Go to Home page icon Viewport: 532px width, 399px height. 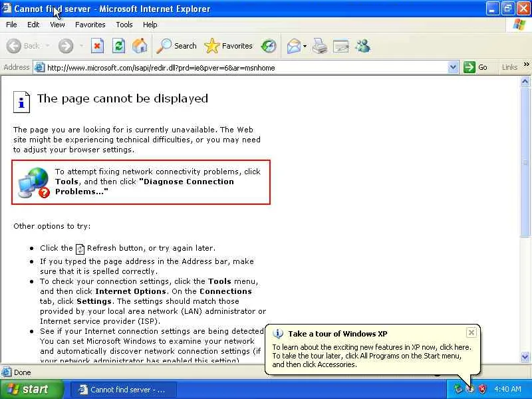pos(140,46)
